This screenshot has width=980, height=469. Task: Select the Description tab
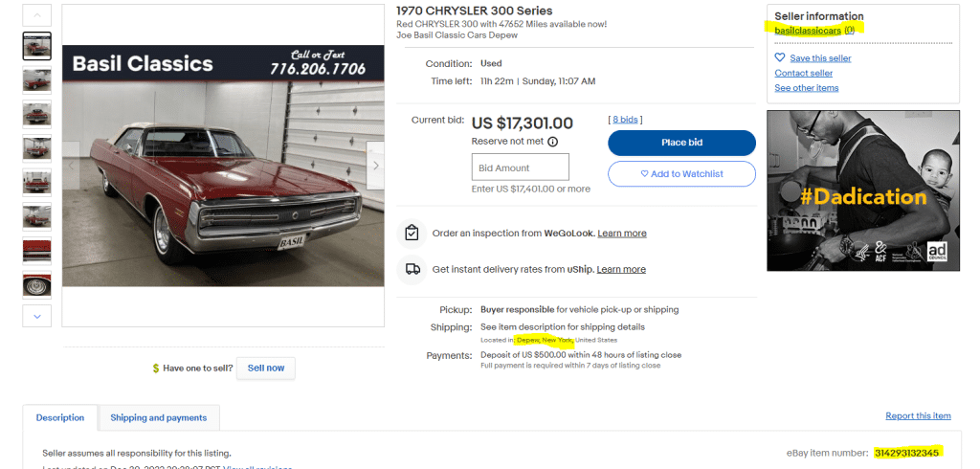coord(60,418)
